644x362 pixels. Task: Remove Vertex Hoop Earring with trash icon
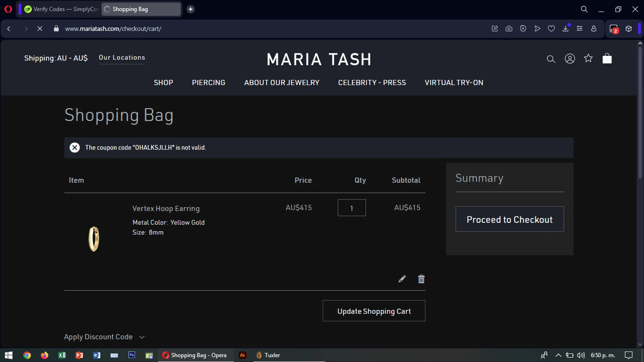tap(421, 279)
